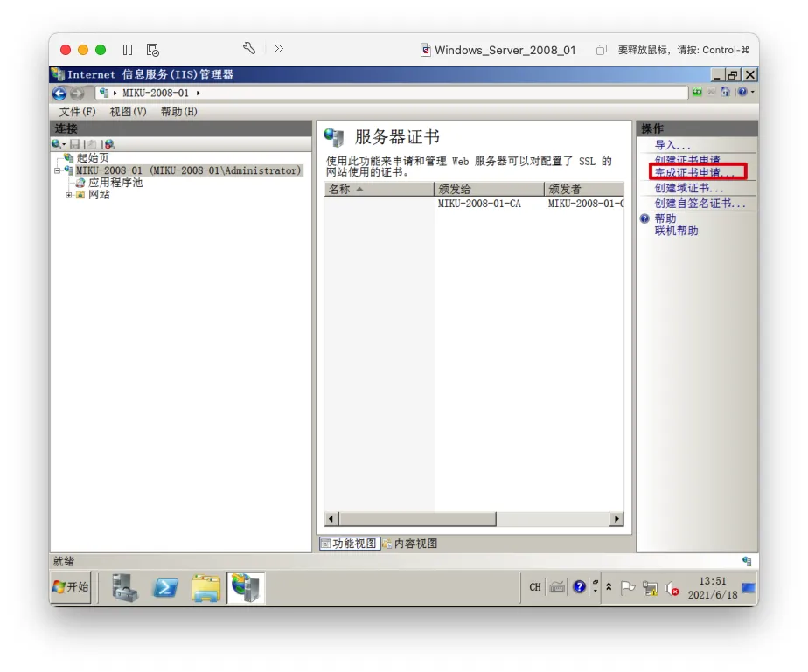Open the 文件(F) menu
Viewport: 808px width, 672px height.
click(x=77, y=112)
